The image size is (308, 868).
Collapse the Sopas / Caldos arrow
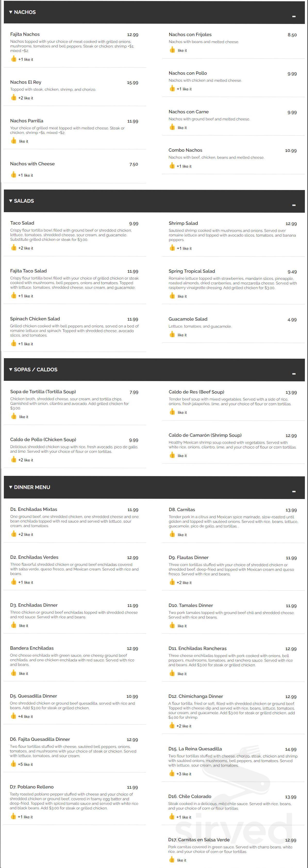tap(11, 370)
